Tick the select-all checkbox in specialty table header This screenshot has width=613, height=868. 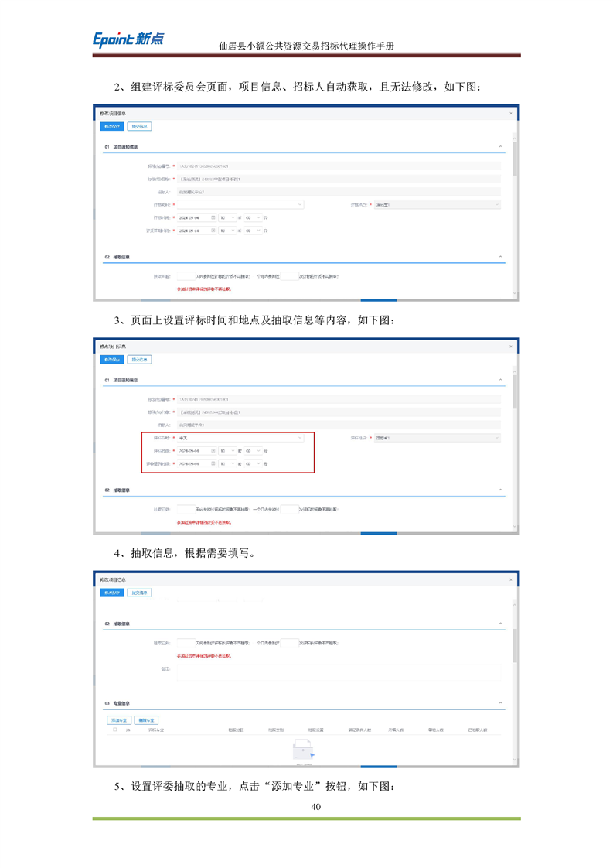click(x=115, y=730)
